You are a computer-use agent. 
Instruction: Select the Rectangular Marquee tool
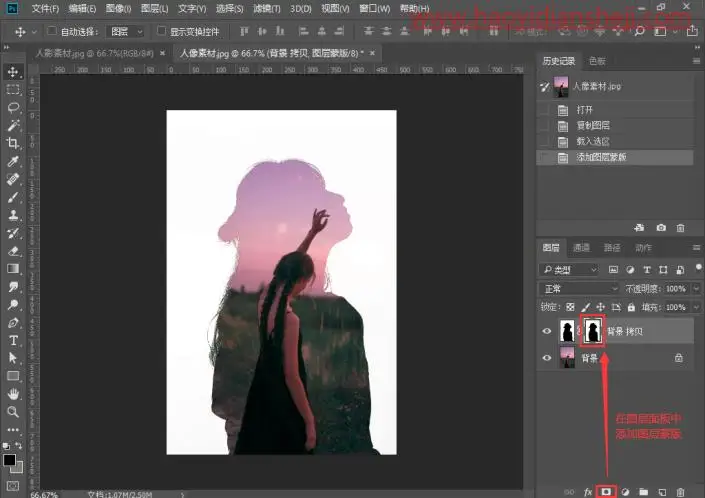(13, 89)
